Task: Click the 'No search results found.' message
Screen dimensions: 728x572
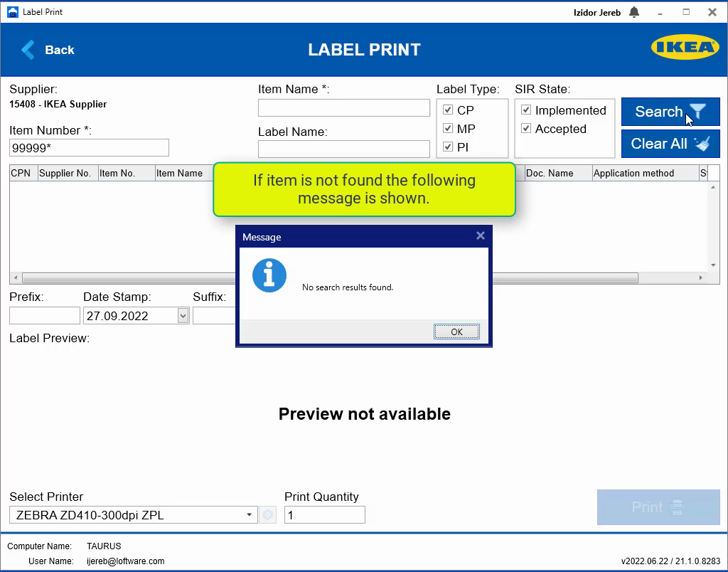Action: tap(348, 287)
